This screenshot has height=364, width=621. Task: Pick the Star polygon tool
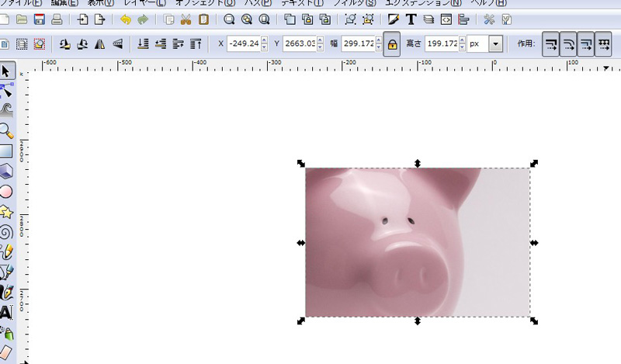tap(6, 211)
